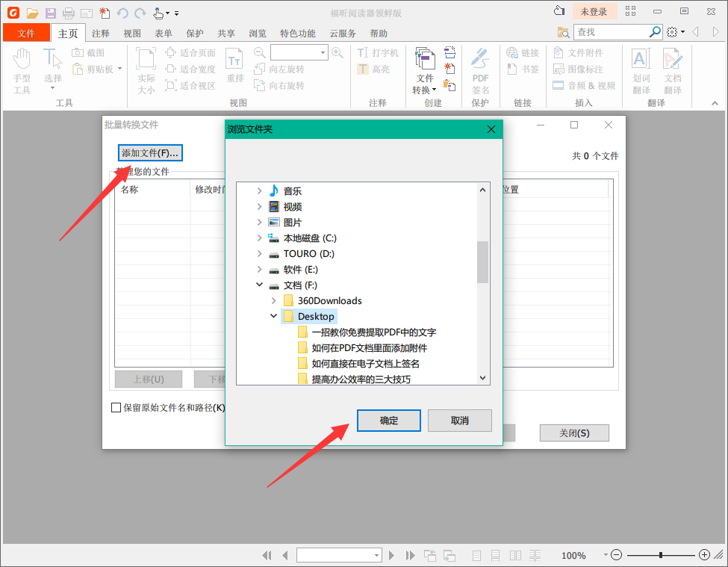Image resolution: width=728 pixels, height=567 pixels.
Task: Click the 确定 button in browse dialog
Action: point(388,420)
